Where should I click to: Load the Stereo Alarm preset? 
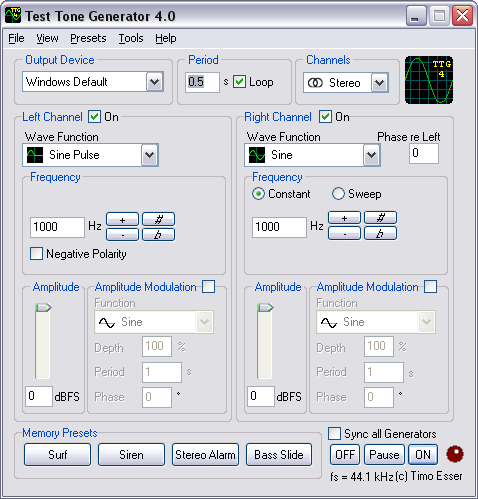205,455
